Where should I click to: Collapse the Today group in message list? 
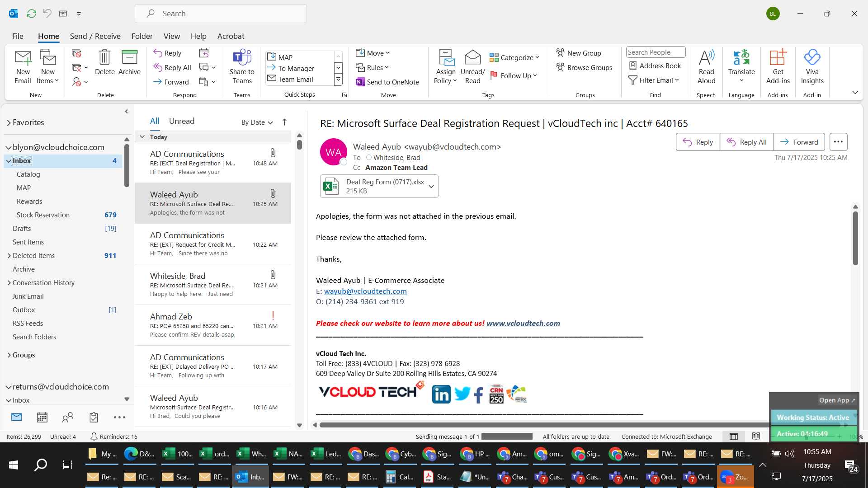coord(142,137)
